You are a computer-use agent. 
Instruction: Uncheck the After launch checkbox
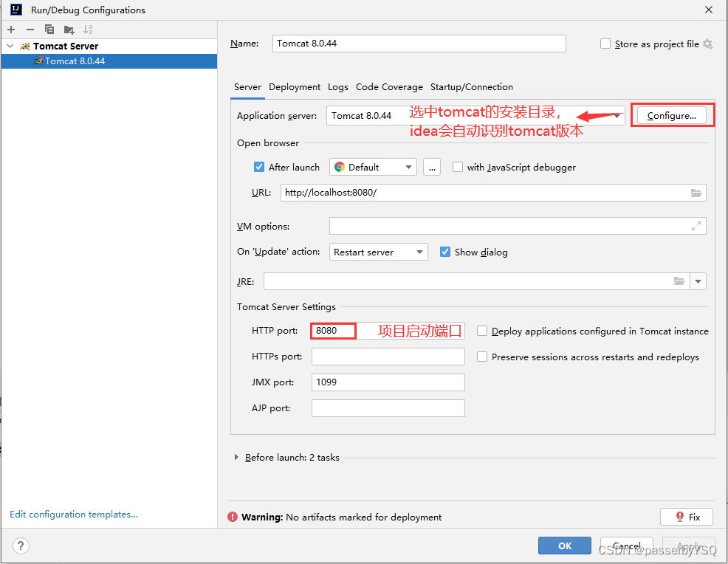(259, 167)
